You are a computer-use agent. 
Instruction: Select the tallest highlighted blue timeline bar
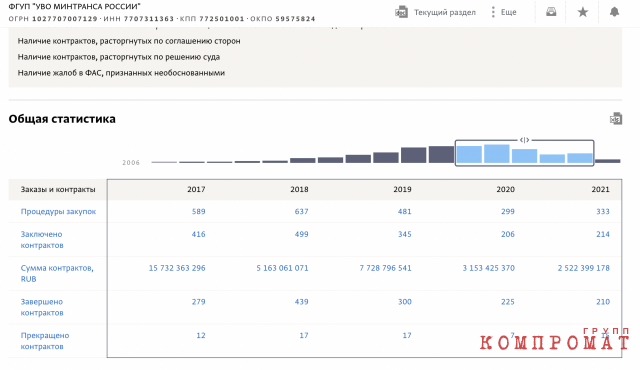[x=497, y=154]
